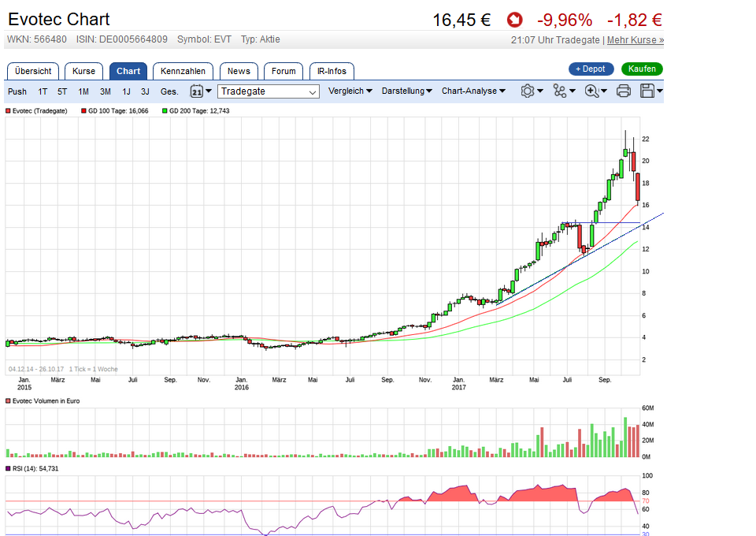Select the 5T time range
Viewport: 756px width, 536px height.
[62, 91]
